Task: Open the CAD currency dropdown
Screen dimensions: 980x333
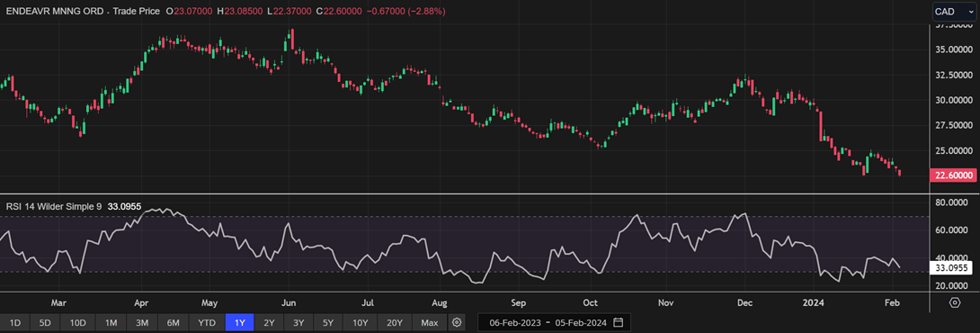Action: coord(954,12)
